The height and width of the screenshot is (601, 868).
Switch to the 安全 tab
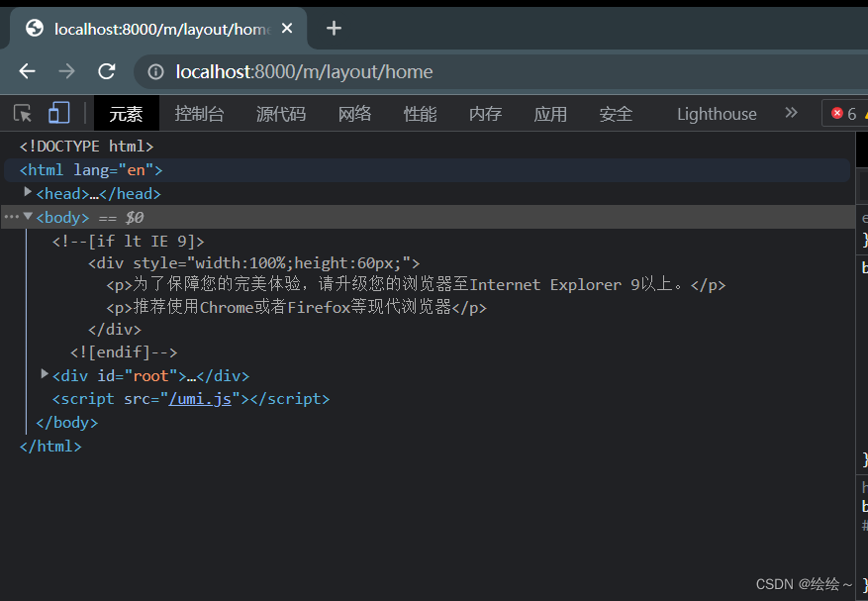click(616, 114)
